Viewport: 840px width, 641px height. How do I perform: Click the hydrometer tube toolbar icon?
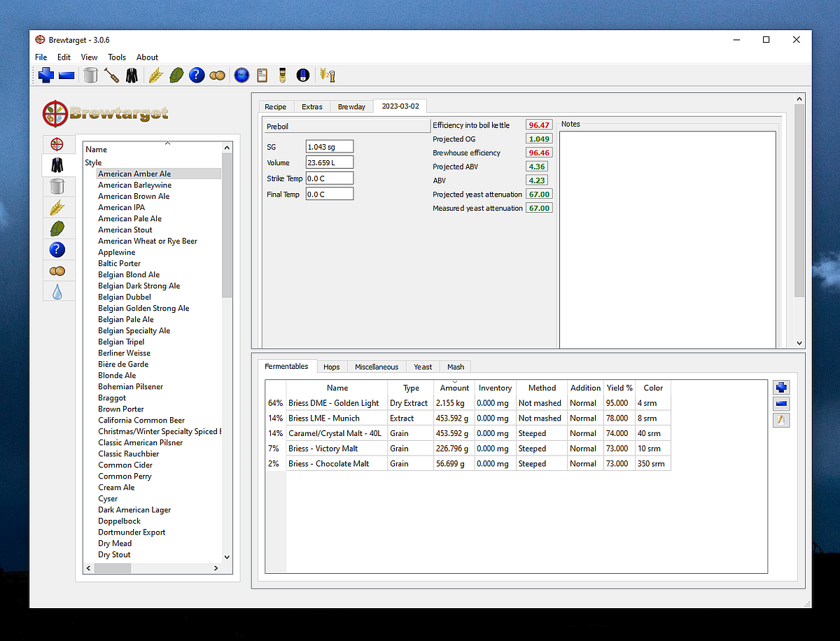[x=283, y=75]
